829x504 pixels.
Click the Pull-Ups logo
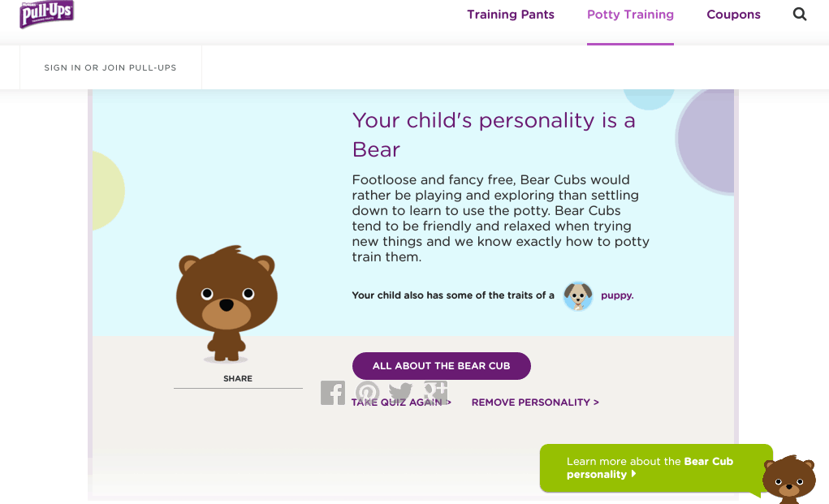pyautogui.click(x=47, y=14)
